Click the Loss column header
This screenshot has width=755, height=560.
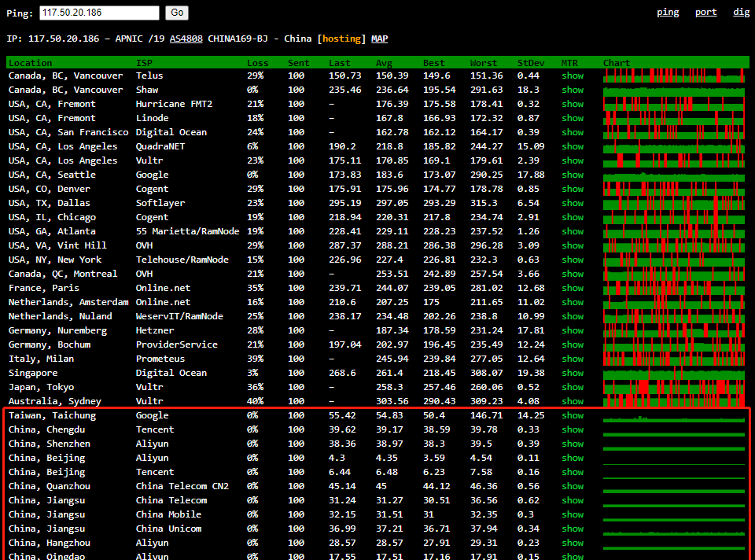[x=258, y=63]
